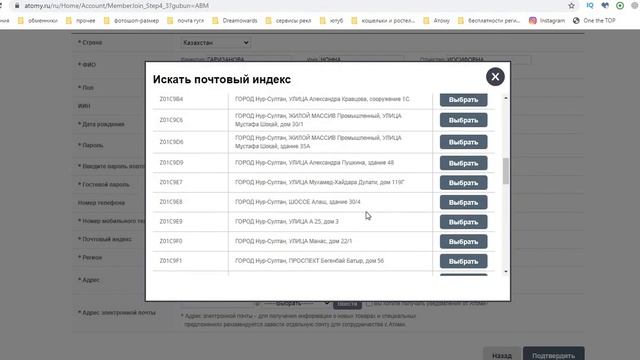Choose the Z01C9C6 Мустафа Шокай дом 30/1 address
Screen dimensions: 640x360
tap(463, 120)
